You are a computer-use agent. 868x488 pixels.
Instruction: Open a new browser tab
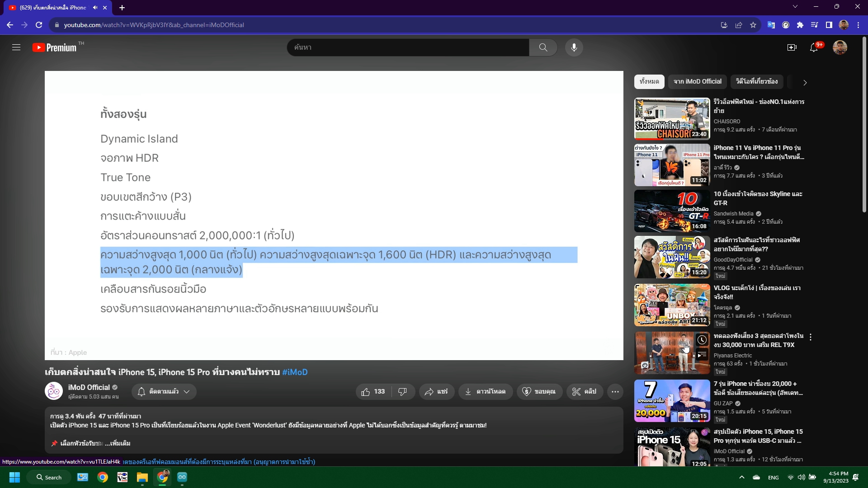click(122, 8)
